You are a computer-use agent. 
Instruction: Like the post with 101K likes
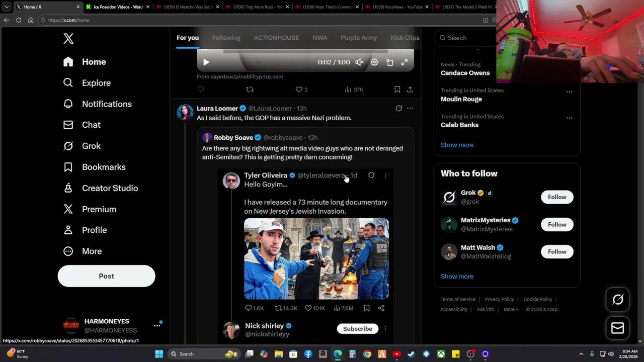[x=314, y=308]
